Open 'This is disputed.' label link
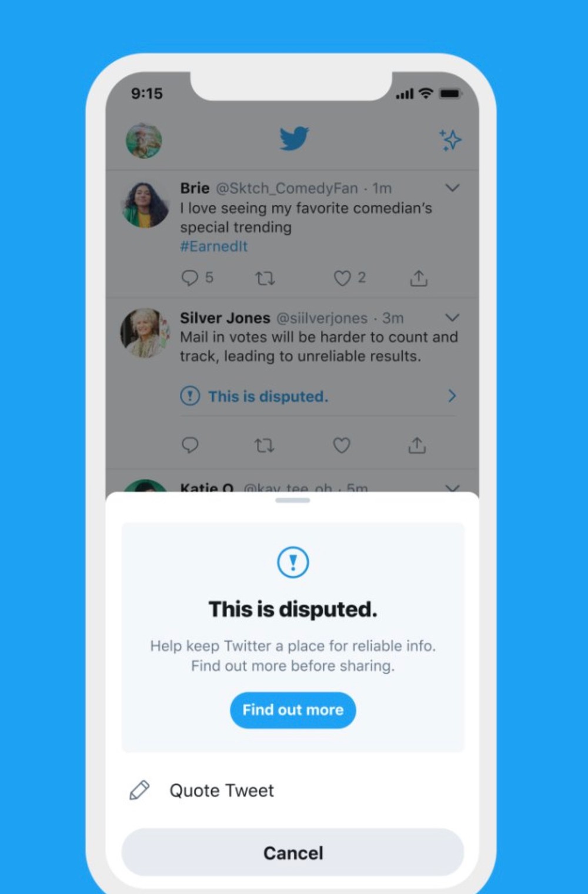This screenshot has height=894, width=588. click(x=268, y=396)
